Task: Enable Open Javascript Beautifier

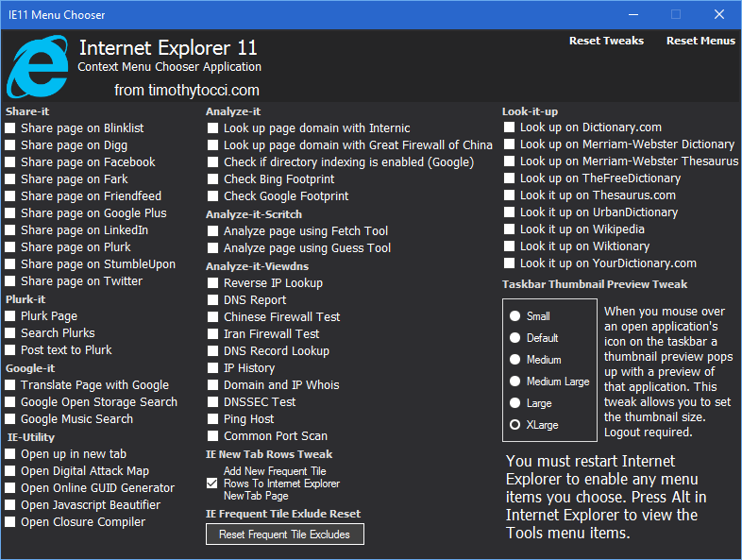Action: (10, 505)
